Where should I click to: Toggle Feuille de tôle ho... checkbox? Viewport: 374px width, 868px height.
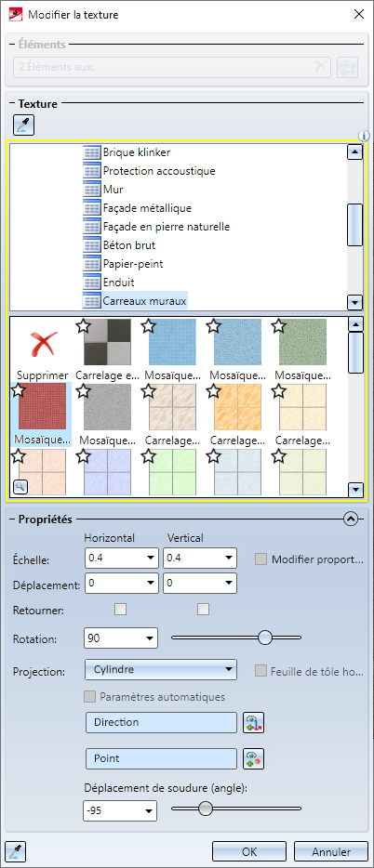tap(260, 672)
